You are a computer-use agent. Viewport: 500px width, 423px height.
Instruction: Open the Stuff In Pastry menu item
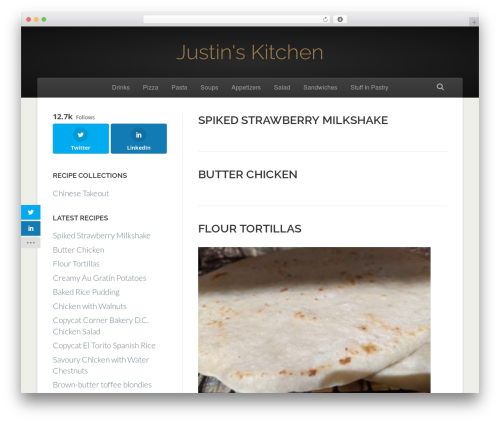(x=369, y=87)
